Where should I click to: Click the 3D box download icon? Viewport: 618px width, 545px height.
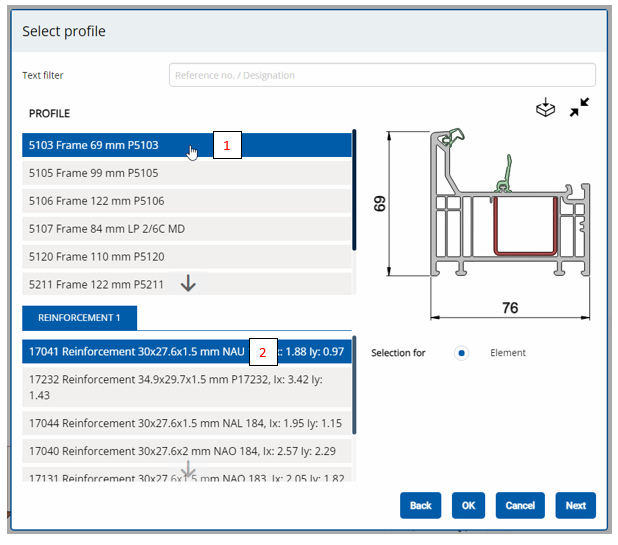coord(545,108)
